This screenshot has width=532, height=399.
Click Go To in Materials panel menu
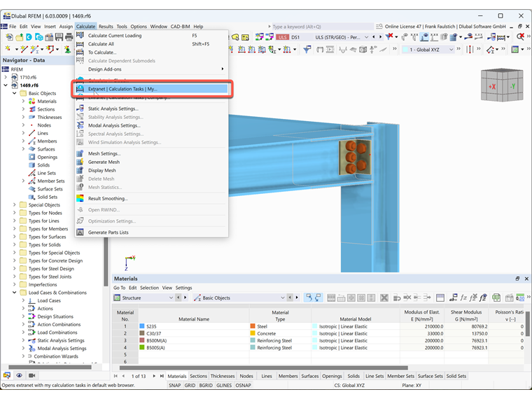tap(119, 288)
